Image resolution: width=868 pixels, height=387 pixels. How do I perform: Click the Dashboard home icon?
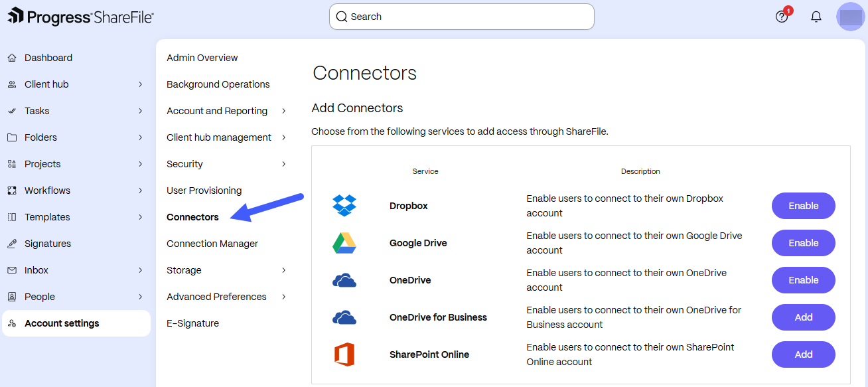[12, 58]
